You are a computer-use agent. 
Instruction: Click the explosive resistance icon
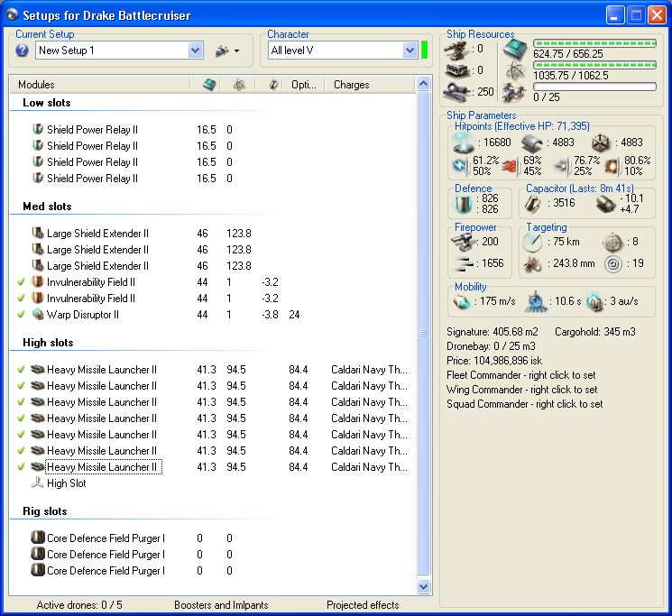click(x=612, y=166)
